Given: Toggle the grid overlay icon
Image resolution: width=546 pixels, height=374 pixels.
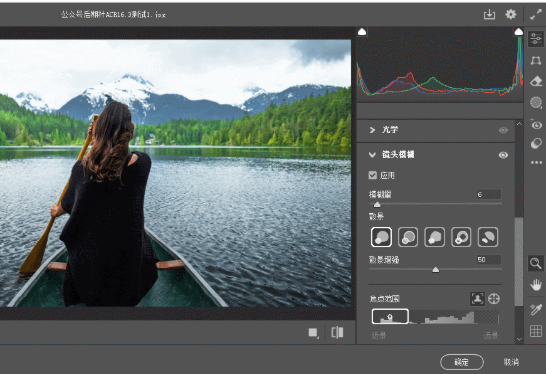Looking at the screenshot, I should pyautogui.click(x=536, y=331).
